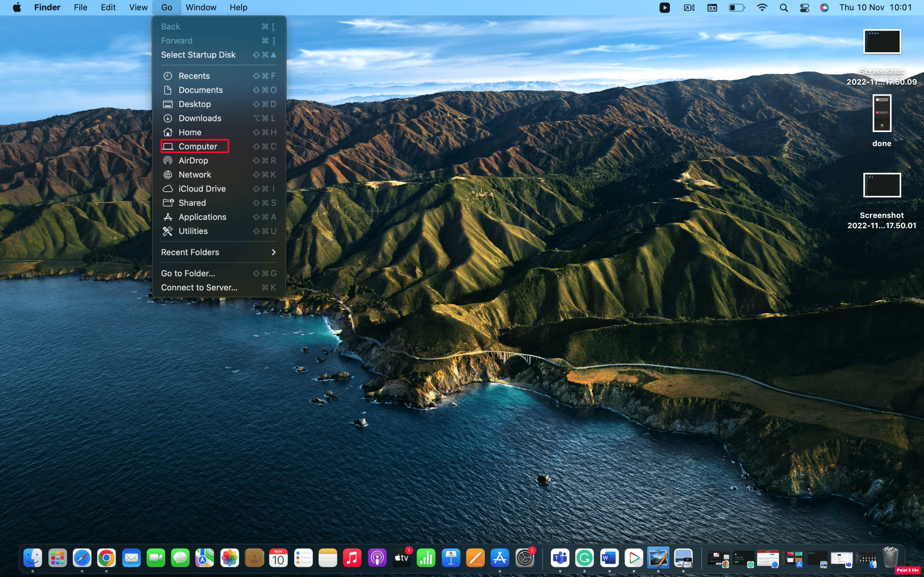Launch Podcasts app from Dock
Image resolution: width=924 pixels, height=577 pixels.
376,558
